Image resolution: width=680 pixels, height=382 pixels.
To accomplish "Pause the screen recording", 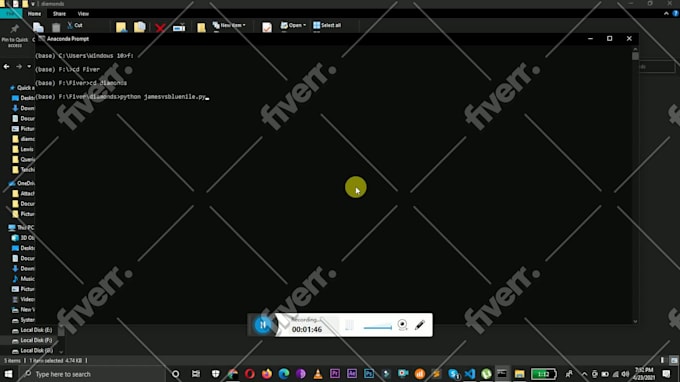I will (263, 325).
